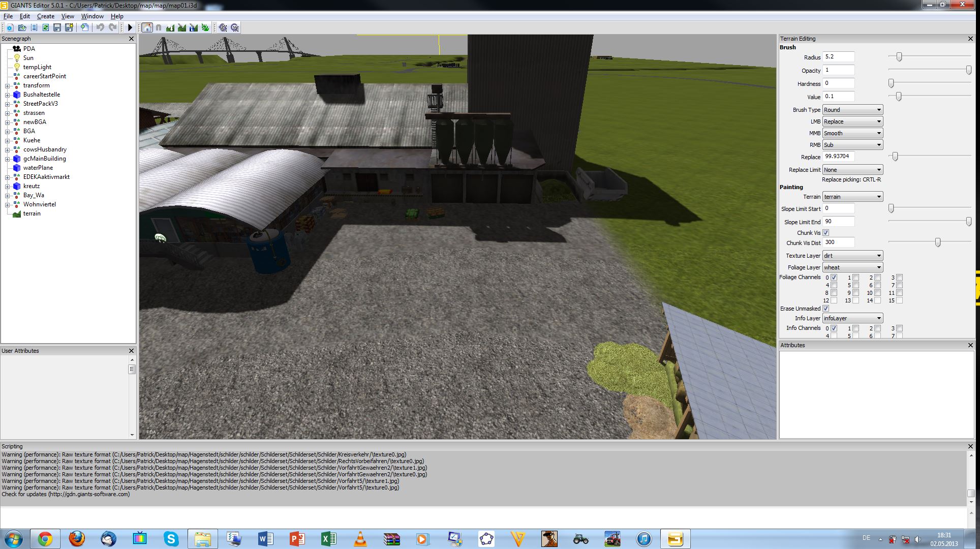Uncheck Foliage Channel 0
Image resolution: width=980 pixels, height=549 pixels.
click(834, 278)
